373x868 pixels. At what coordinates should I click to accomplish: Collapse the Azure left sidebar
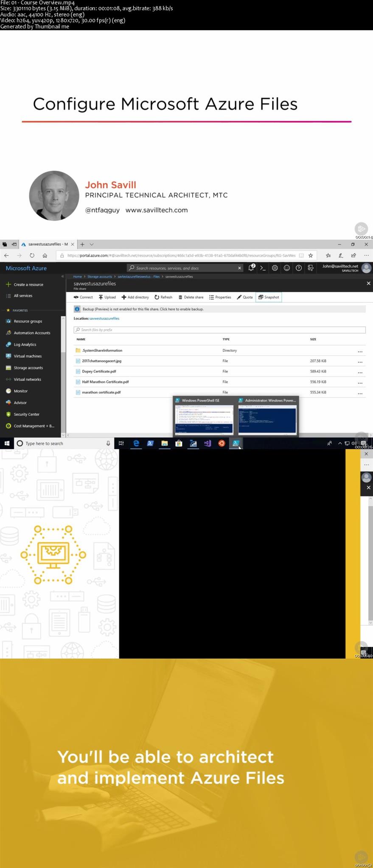tap(62, 276)
